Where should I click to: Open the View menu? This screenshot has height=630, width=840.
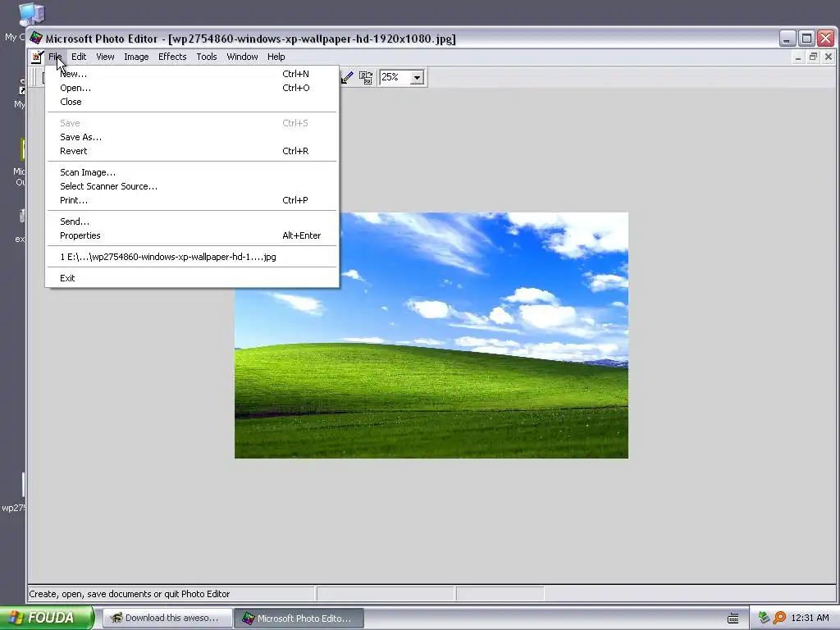point(105,57)
